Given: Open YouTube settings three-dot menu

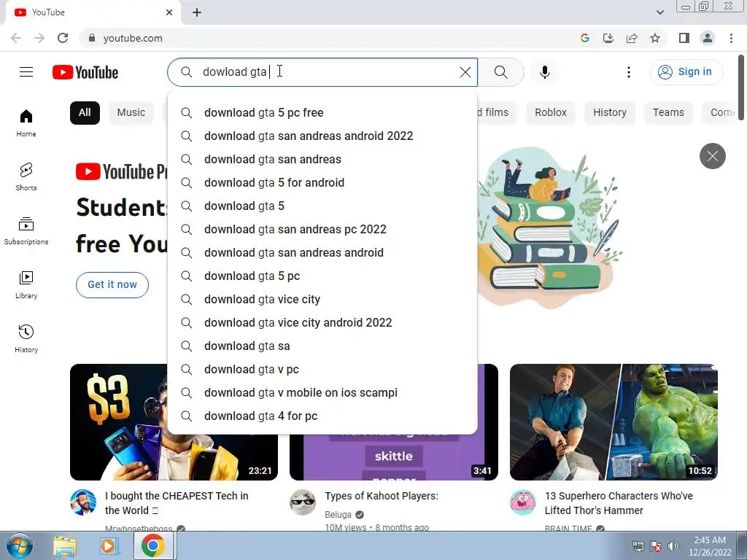Looking at the screenshot, I should [x=628, y=72].
